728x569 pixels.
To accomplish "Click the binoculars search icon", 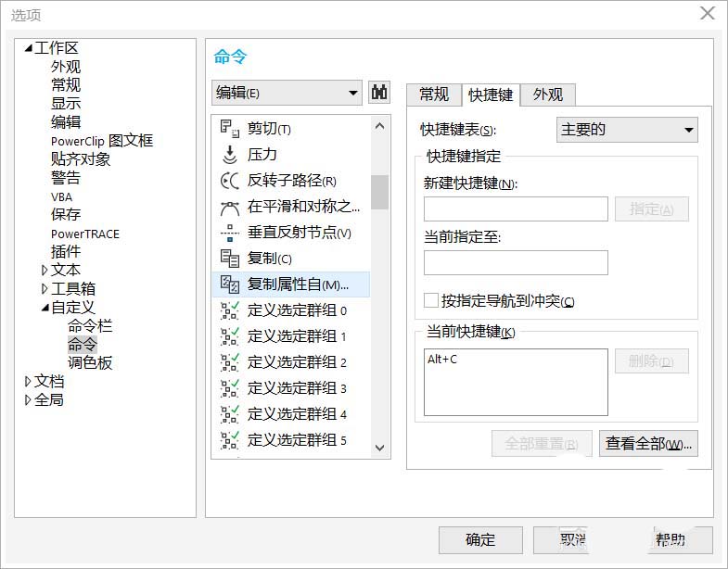I will [x=379, y=92].
